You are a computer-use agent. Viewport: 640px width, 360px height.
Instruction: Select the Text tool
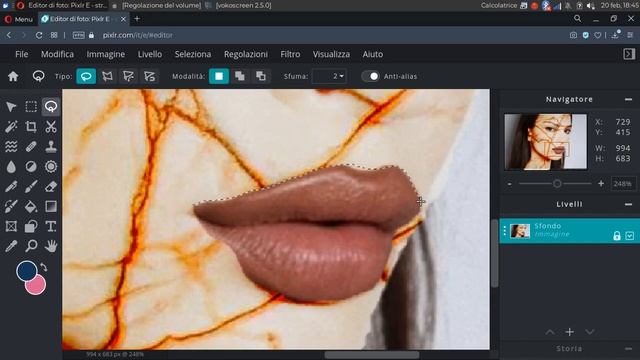51,226
